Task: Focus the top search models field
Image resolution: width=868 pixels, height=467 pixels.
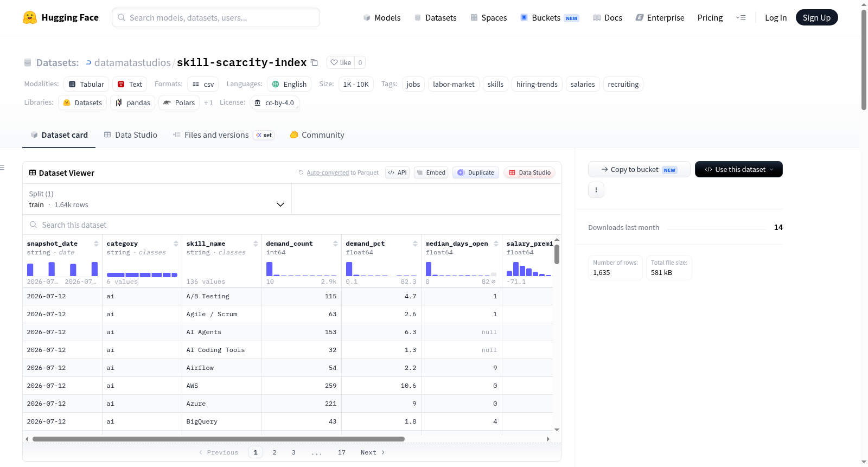Action: tap(216, 17)
